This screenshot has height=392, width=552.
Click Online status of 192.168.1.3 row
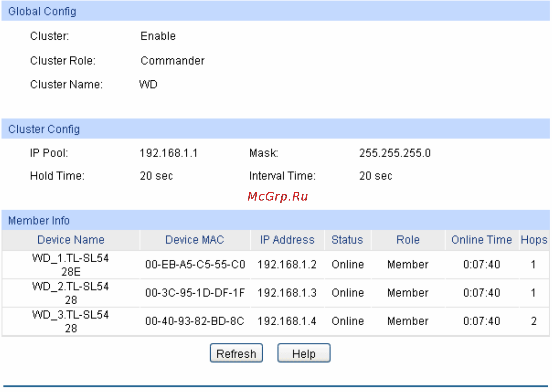348,293
